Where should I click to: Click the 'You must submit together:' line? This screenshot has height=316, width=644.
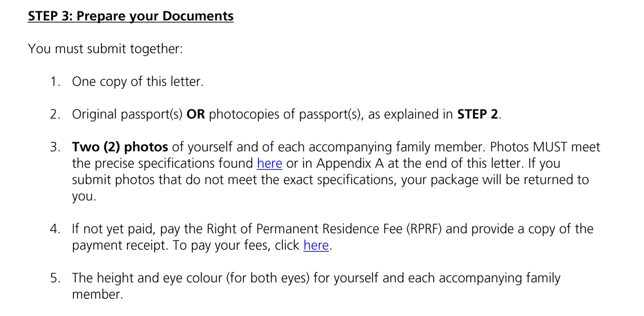coord(105,49)
